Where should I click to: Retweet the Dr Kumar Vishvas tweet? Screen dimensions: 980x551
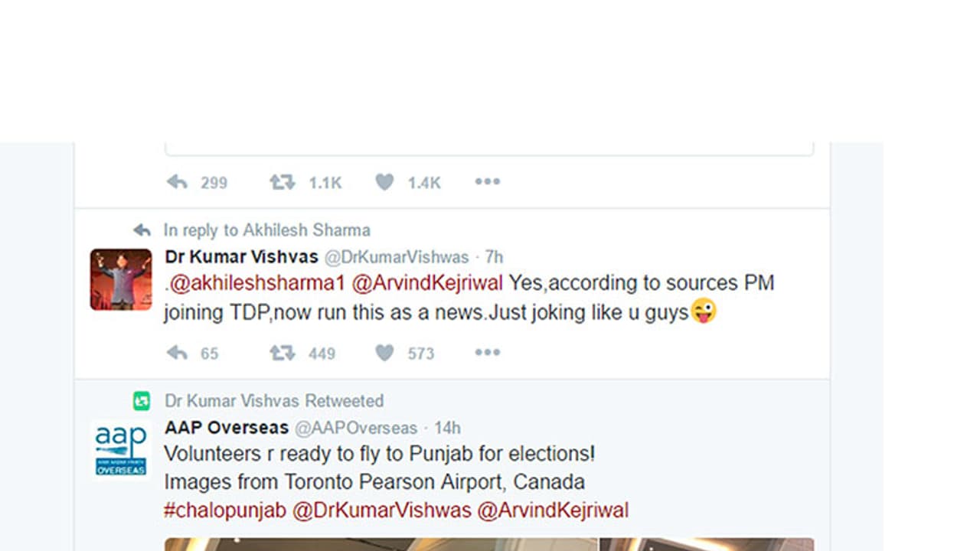282,353
